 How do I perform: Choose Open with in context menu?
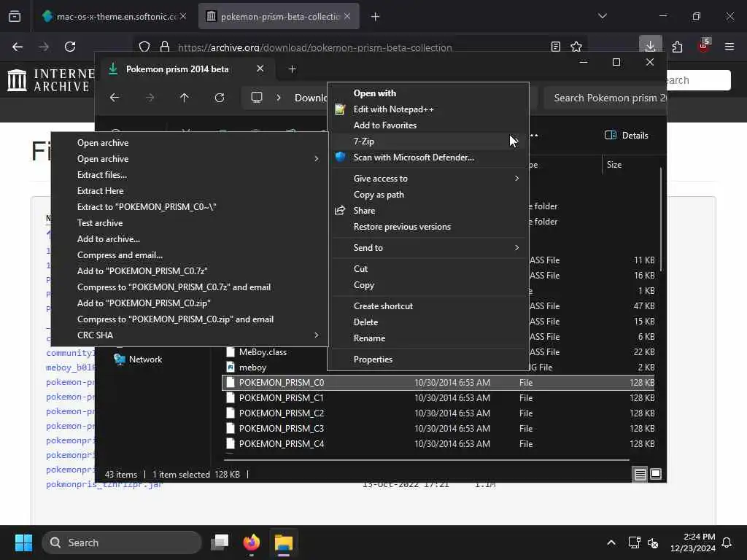[428, 93]
